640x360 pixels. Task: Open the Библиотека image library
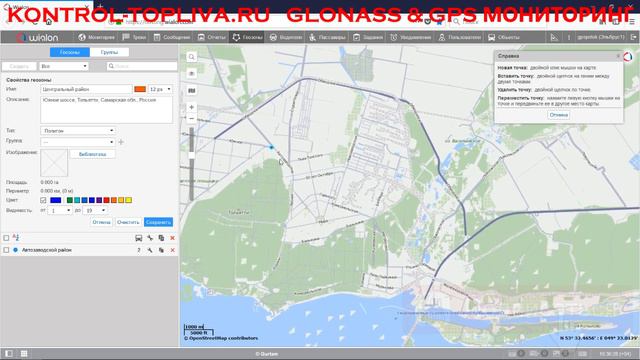point(93,154)
